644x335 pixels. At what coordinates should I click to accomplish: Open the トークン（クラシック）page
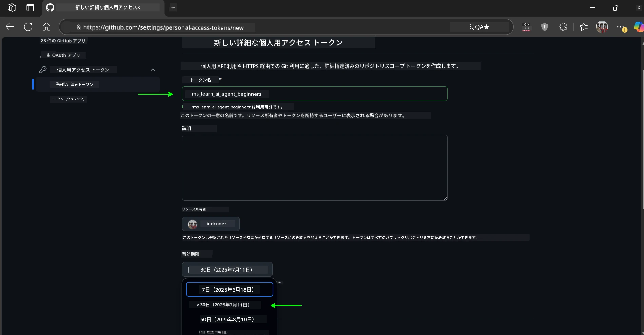68,99
